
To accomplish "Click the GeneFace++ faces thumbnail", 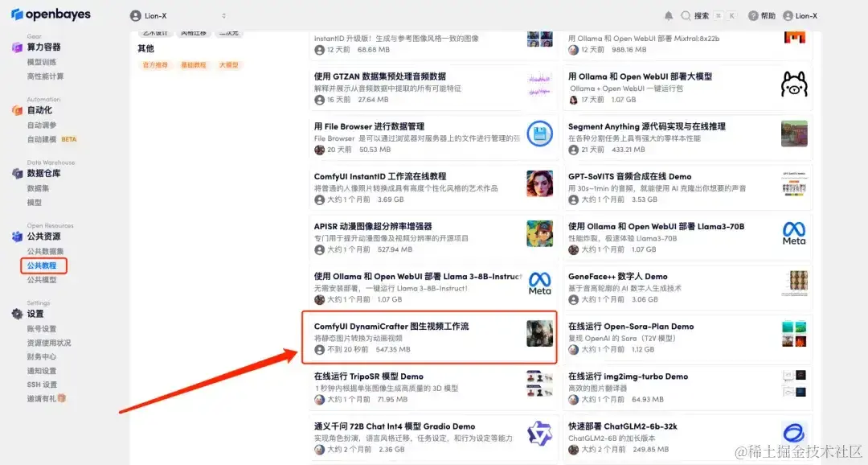I will 794,283.
